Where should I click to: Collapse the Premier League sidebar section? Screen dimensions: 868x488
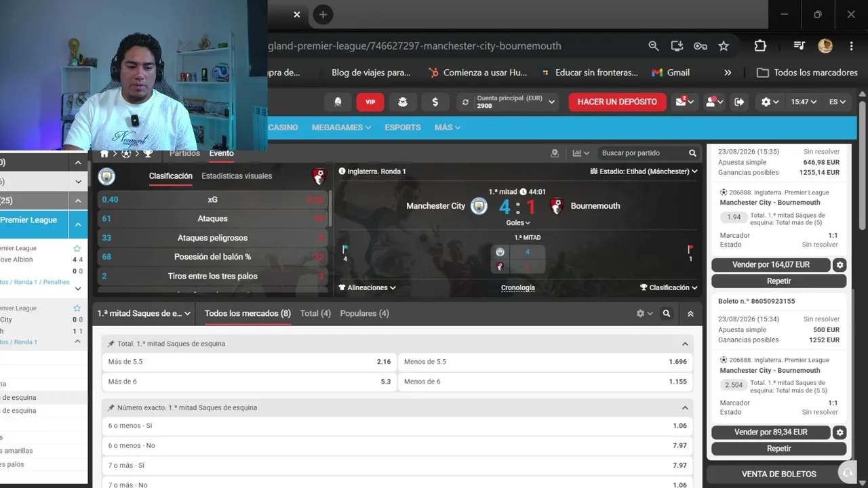[78, 224]
